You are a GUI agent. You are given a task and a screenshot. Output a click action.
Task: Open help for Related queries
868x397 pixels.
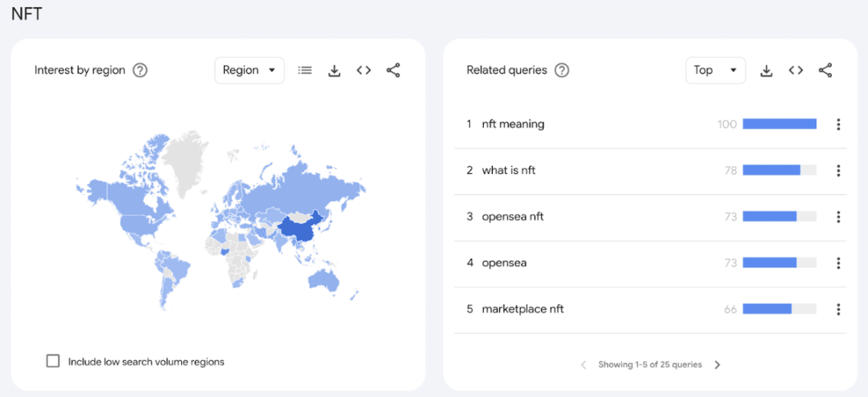coord(562,70)
